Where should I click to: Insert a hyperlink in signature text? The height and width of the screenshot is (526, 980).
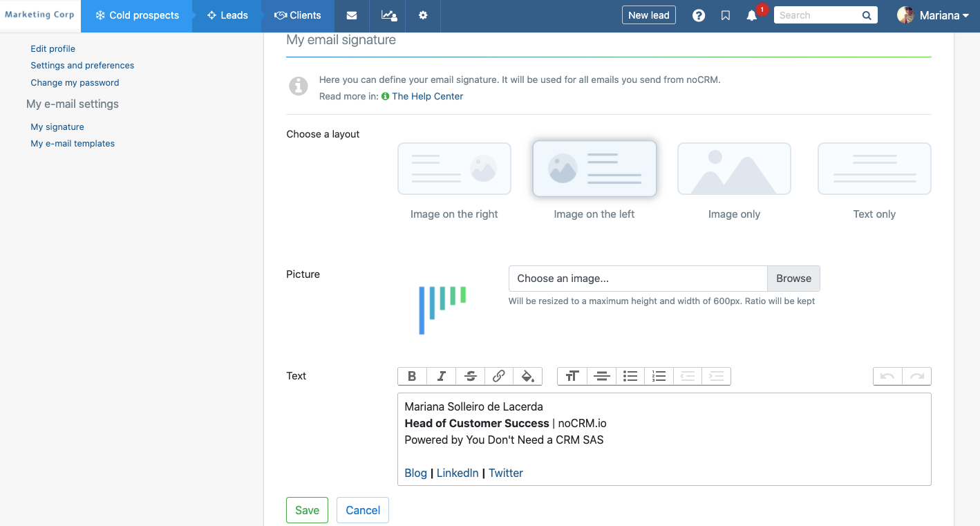coord(499,376)
